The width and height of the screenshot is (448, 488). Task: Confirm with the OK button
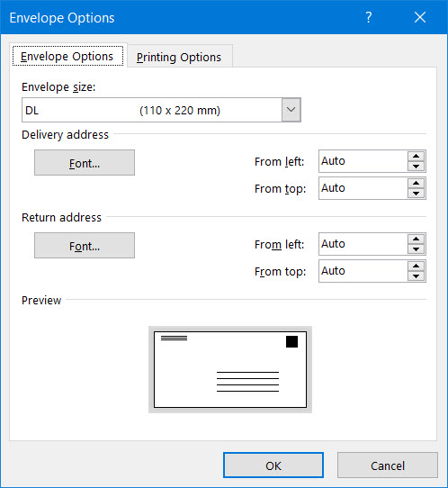[273, 465]
